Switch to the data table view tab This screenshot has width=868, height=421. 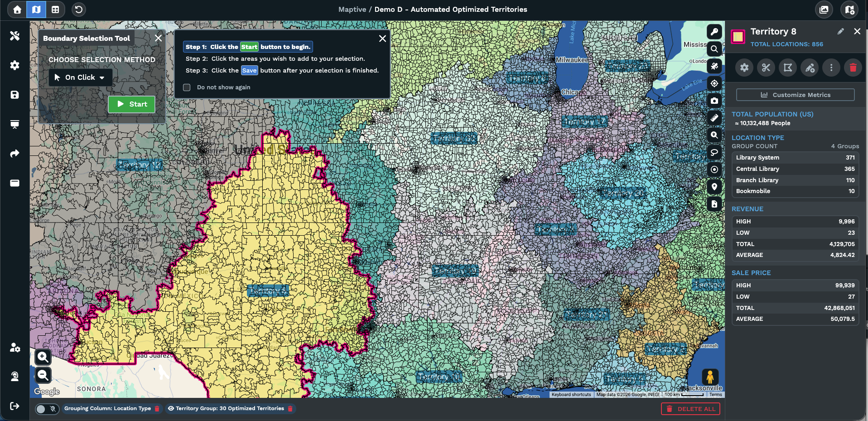pyautogui.click(x=55, y=10)
